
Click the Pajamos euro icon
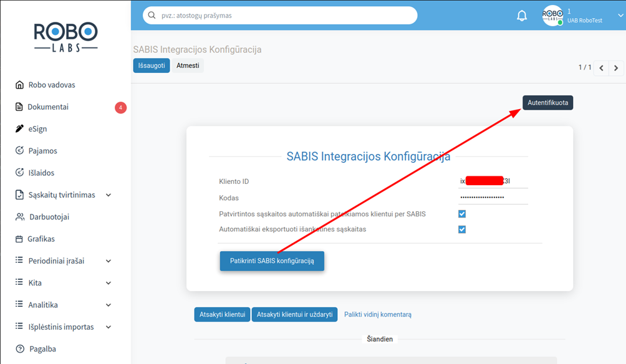(19, 150)
